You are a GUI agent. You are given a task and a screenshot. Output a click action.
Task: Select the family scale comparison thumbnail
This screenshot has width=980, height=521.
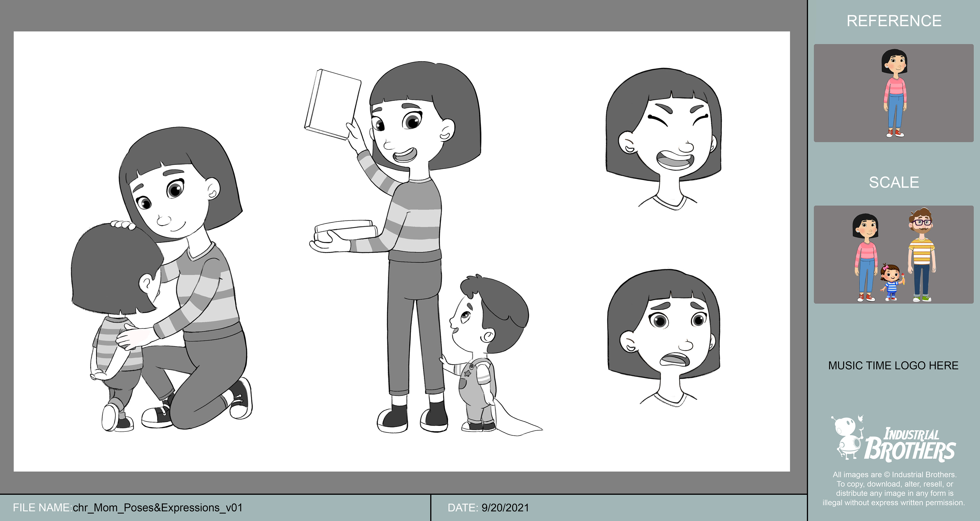click(894, 254)
